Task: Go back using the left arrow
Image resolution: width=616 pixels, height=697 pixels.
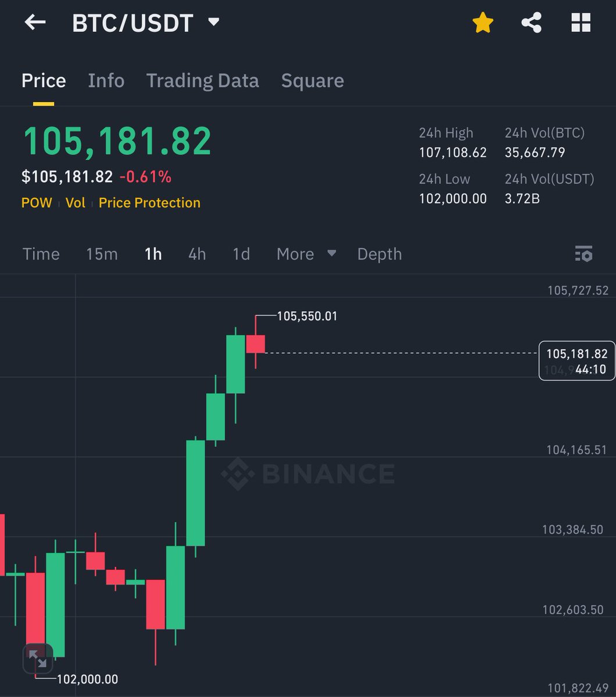Action: click(x=35, y=23)
